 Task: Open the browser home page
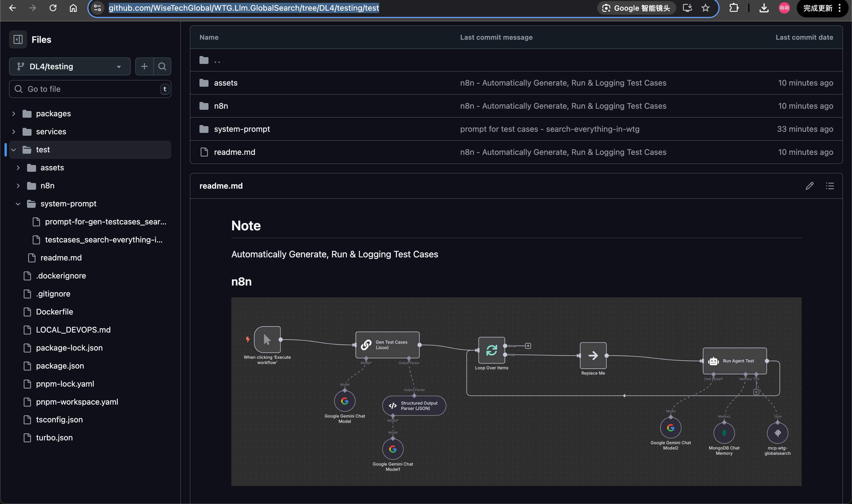[x=74, y=8]
